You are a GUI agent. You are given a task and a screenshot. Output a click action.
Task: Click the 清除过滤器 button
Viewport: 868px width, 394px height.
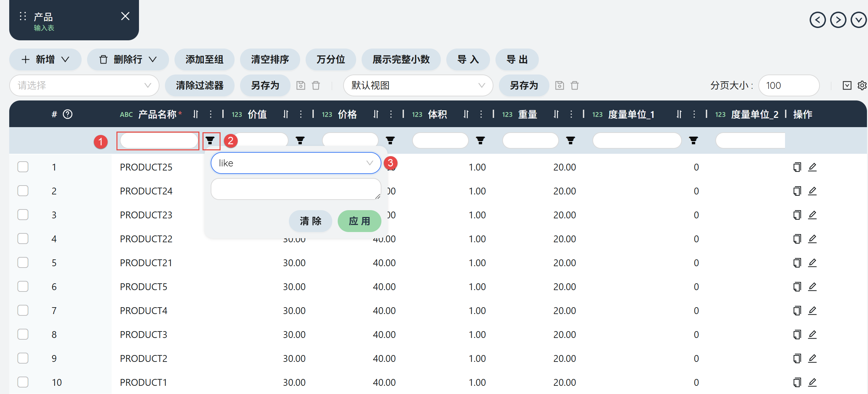coord(199,85)
